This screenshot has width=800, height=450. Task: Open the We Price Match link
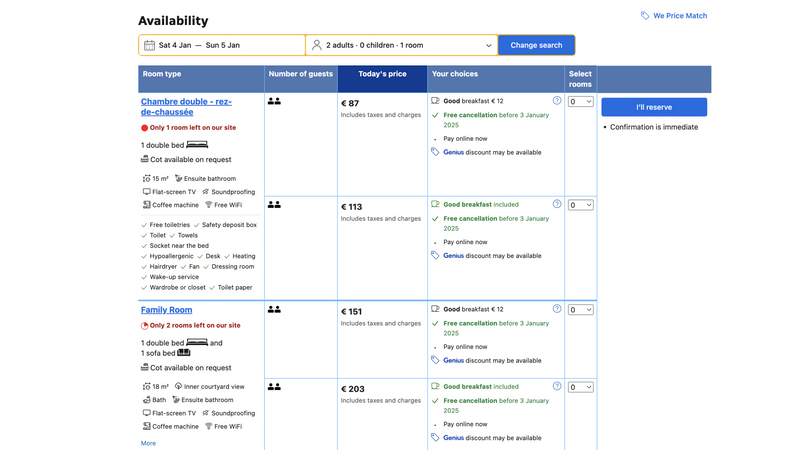point(680,16)
